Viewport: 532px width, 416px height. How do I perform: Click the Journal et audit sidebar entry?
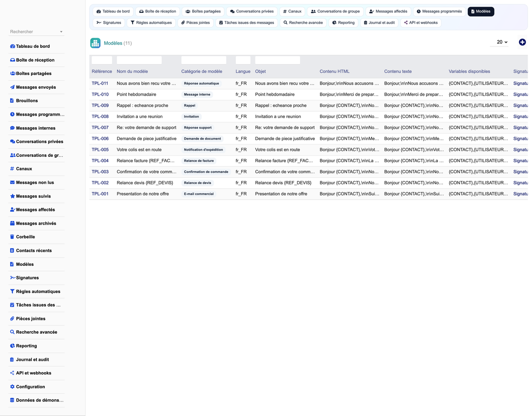click(x=37, y=360)
